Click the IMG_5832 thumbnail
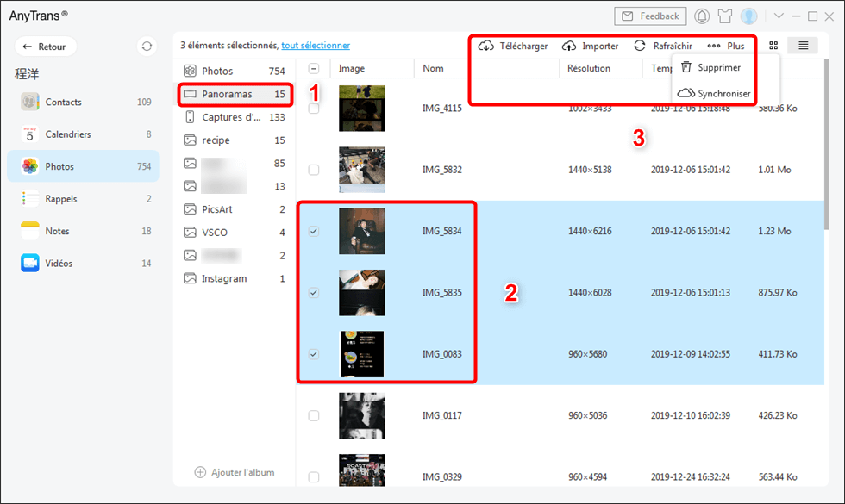Image resolution: width=845 pixels, height=504 pixels. point(362,170)
